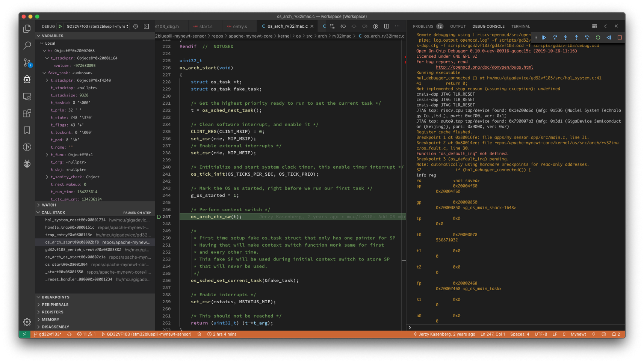Split the editor to the right

pos(387,26)
